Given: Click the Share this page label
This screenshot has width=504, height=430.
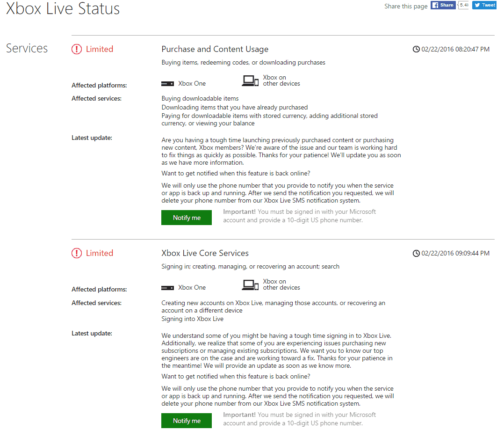Looking at the screenshot, I should [406, 6].
